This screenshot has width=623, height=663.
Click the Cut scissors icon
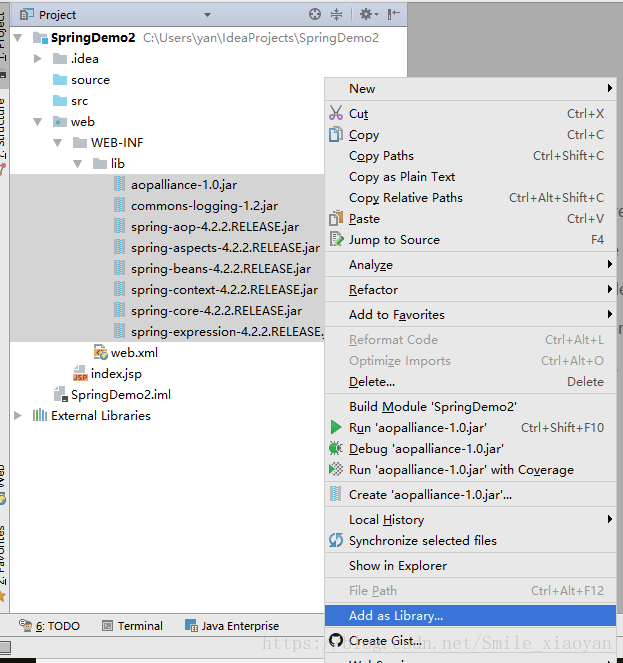coord(336,113)
